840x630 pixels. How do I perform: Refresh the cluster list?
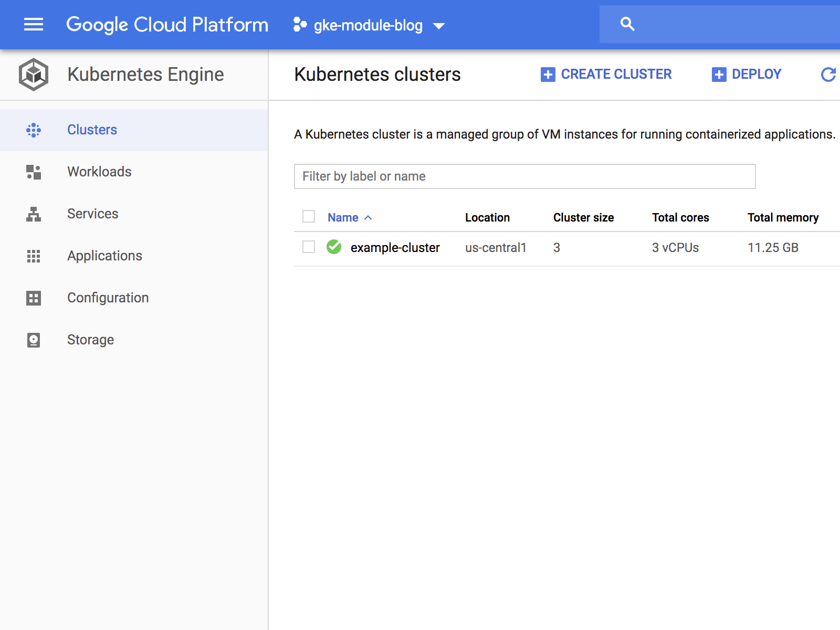pyautogui.click(x=828, y=75)
